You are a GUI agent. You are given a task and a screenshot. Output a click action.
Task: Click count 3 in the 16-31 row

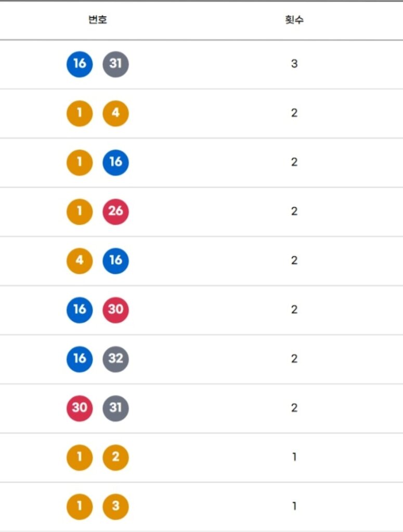pyautogui.click(x=294, y=64)
